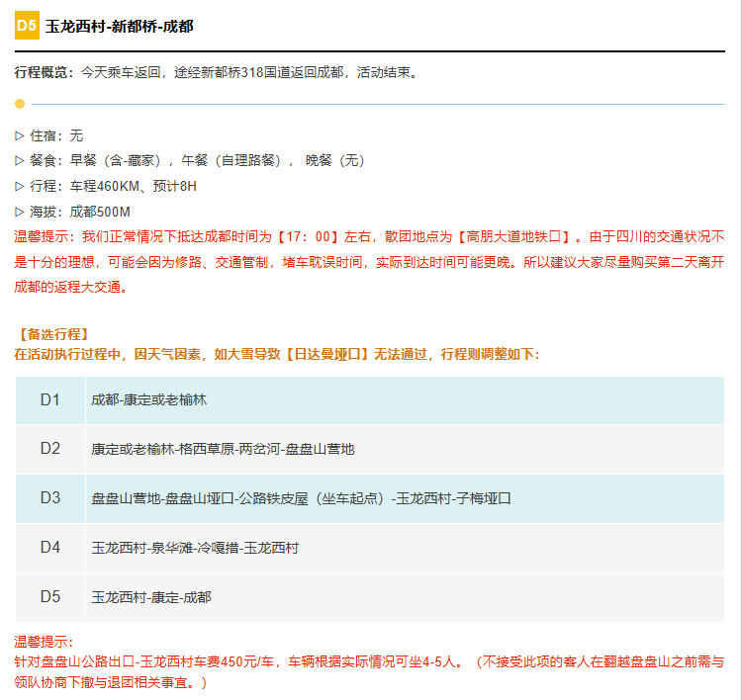Click the D2 cell in the table
The height and width of the screenshot is (700, 742).
50,449
